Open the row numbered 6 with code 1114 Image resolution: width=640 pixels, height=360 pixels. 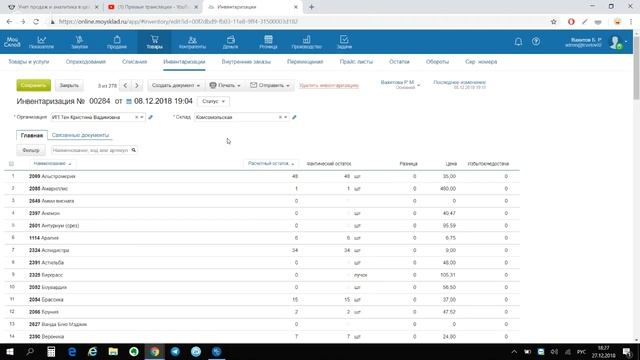click(262, 238)
